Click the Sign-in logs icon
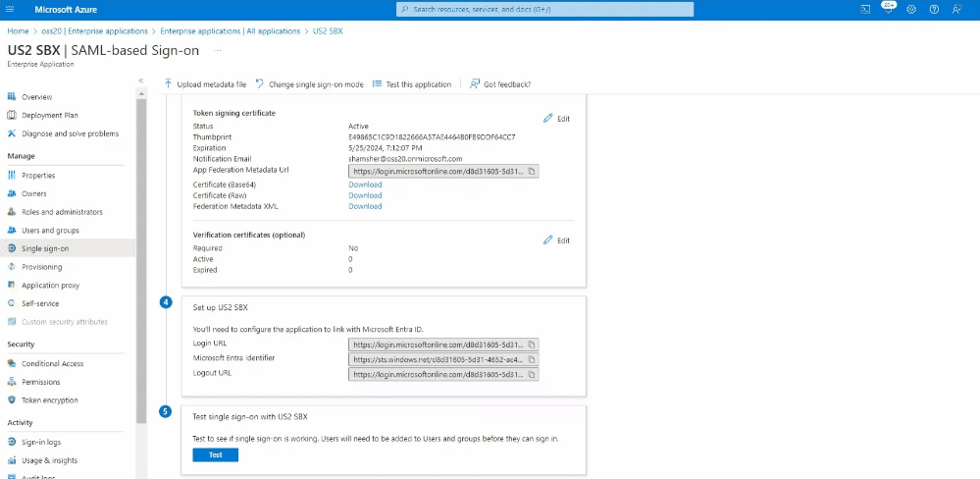Image resolution: width=980 pixels, height=479 pixels. click(x=11, y=442)
